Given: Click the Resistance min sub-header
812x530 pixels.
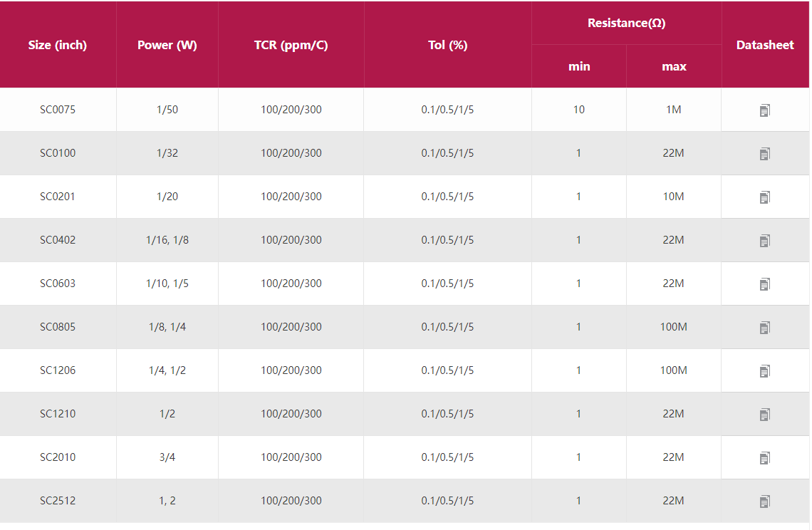Looking at the screenshot, I should (x=579, y=66).
